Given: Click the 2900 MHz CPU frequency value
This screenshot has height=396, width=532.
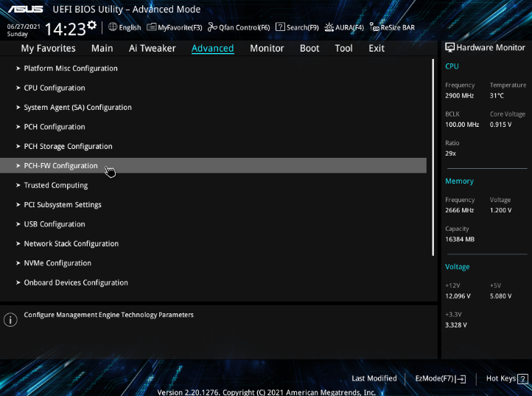Looking at the screenshot, I should coord(459,95).
